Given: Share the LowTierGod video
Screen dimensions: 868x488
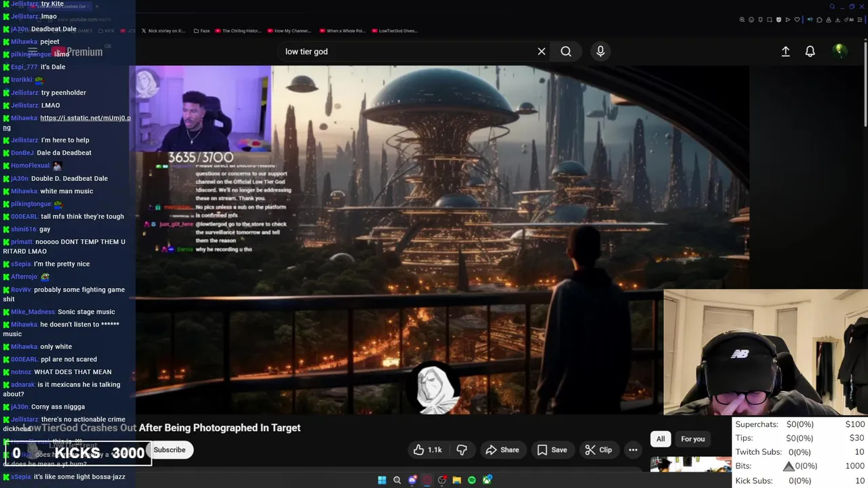Looking at the screenshot, I should click(502, 450).
